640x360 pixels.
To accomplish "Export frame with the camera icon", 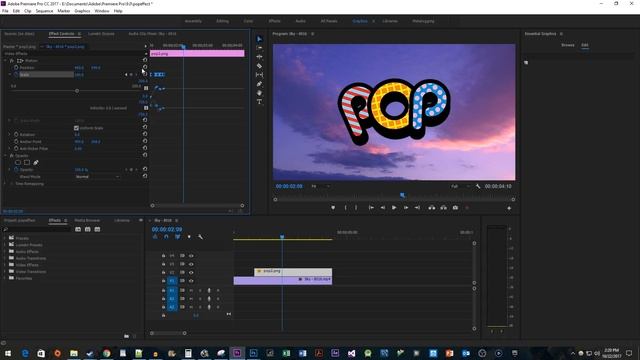I will tap(455, 208).
